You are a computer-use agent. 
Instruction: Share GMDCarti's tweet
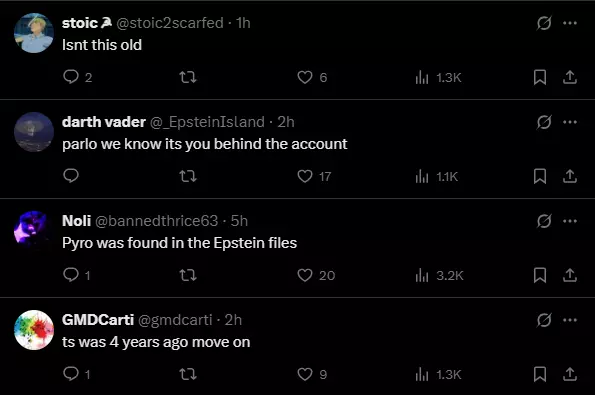click(x=570, y=374)
